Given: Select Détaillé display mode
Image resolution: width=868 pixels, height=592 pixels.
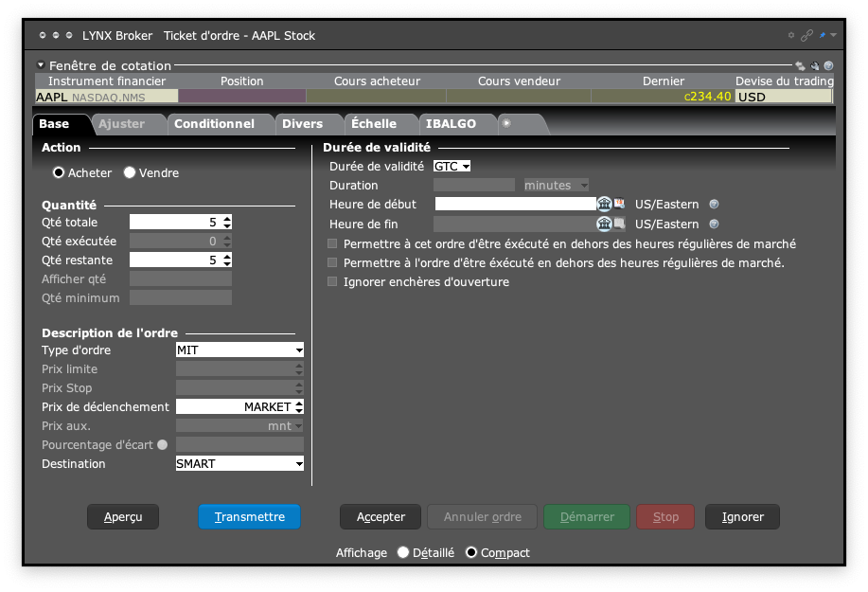Looking at the screenshot, I should pos(403,552).
